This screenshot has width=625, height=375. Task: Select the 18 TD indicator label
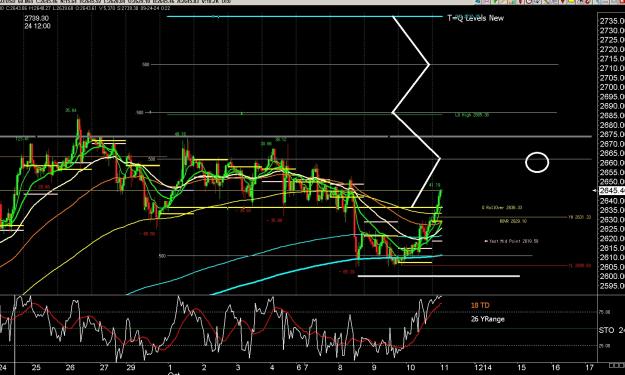tap(480, 305)
